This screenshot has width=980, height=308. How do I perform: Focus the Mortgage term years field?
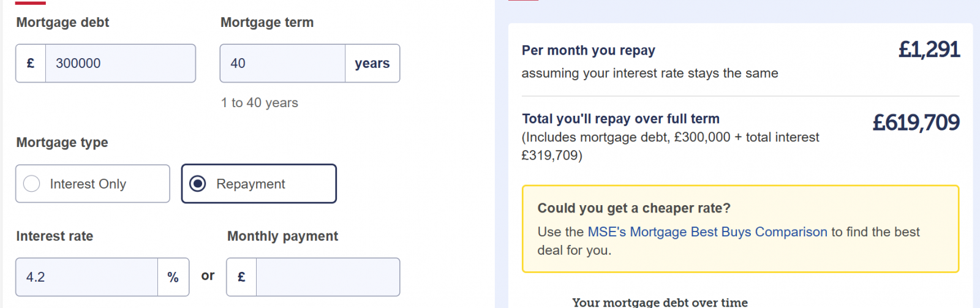click(x=282, y=63)
